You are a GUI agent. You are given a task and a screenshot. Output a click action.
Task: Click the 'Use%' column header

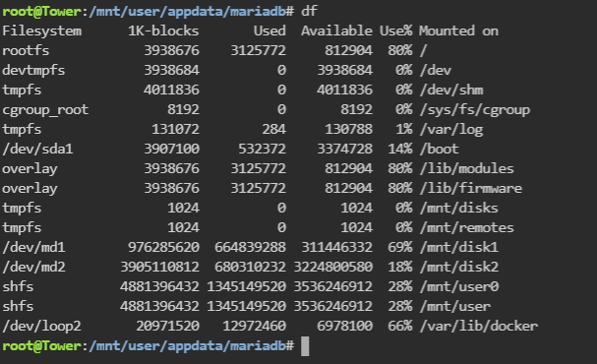coord(395,30)
